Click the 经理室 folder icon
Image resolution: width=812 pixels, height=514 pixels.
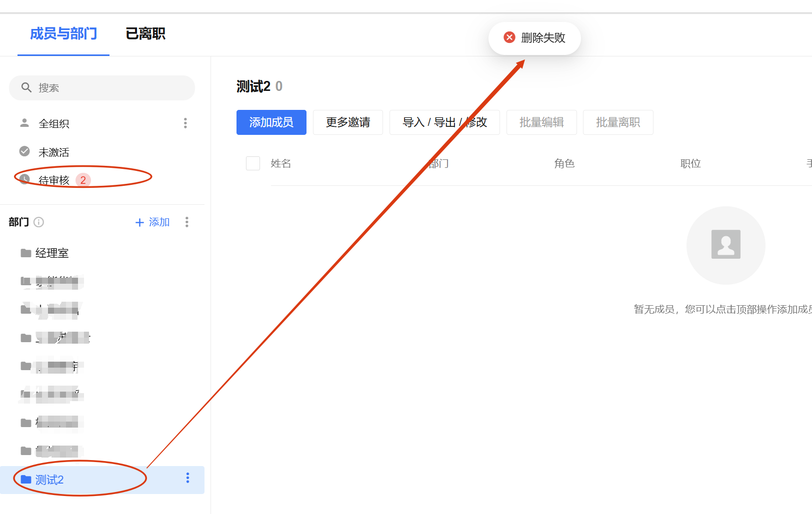coord(25,253)
